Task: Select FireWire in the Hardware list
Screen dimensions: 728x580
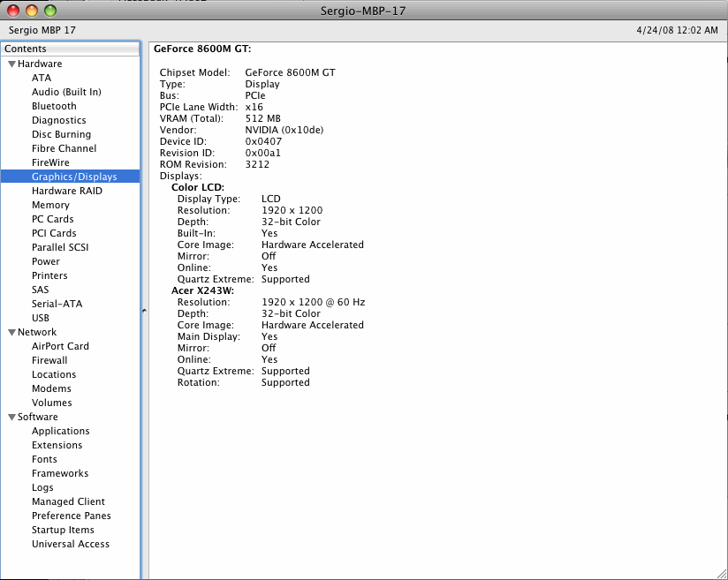Action: (x=50, y=162)
